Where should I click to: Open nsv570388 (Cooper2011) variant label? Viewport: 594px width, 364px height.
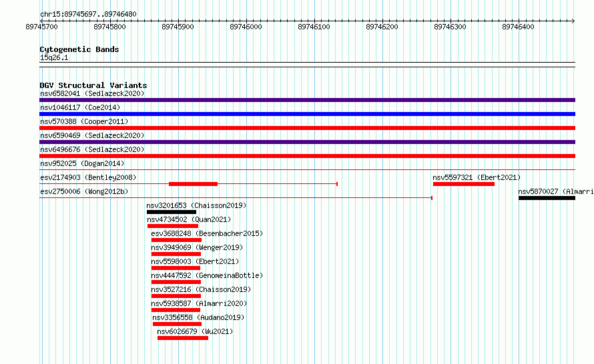[x=84, y=121]
